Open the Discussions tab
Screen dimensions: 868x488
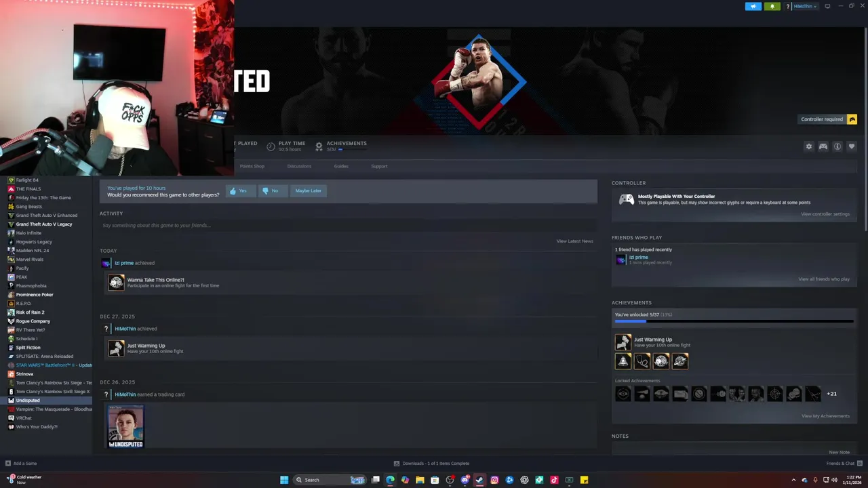click(x=299, y=166)
